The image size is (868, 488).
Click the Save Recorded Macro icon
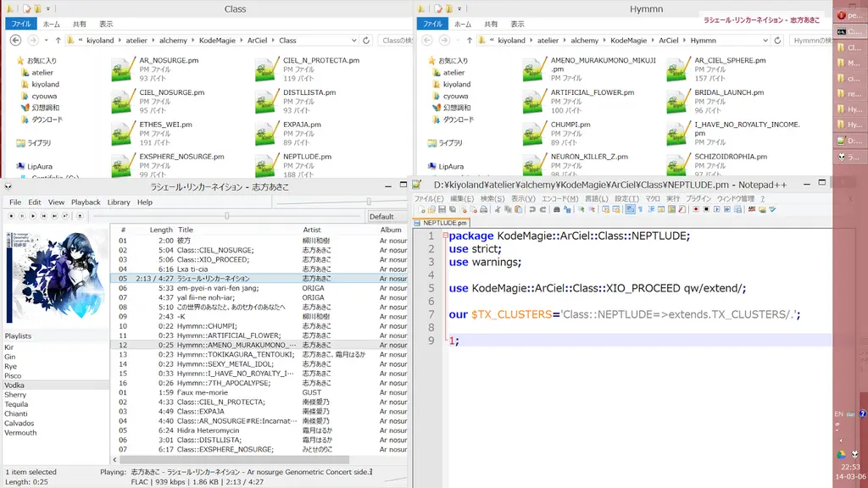pos(738,210)
